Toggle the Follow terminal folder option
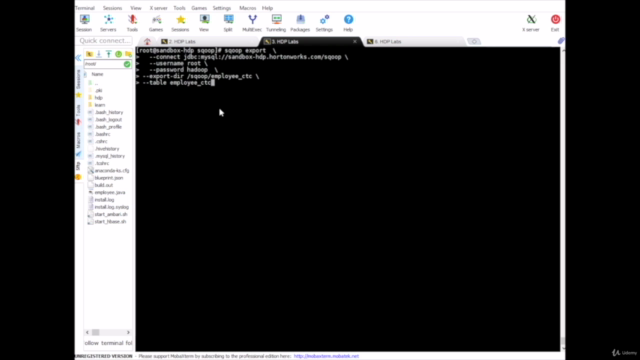 [x=108, y=343]
